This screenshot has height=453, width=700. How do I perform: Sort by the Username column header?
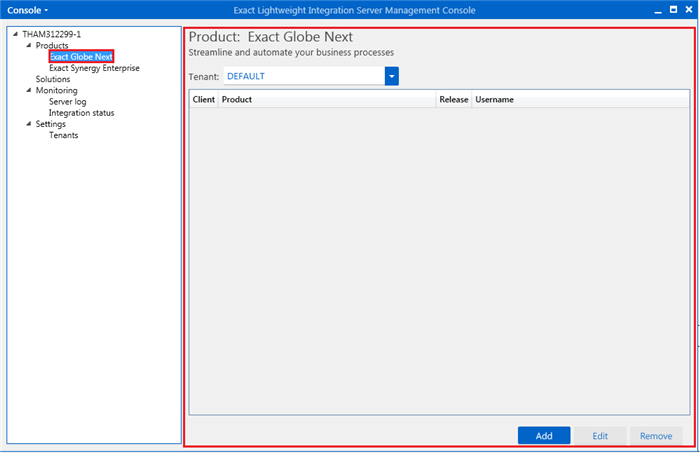pos(580,100)
